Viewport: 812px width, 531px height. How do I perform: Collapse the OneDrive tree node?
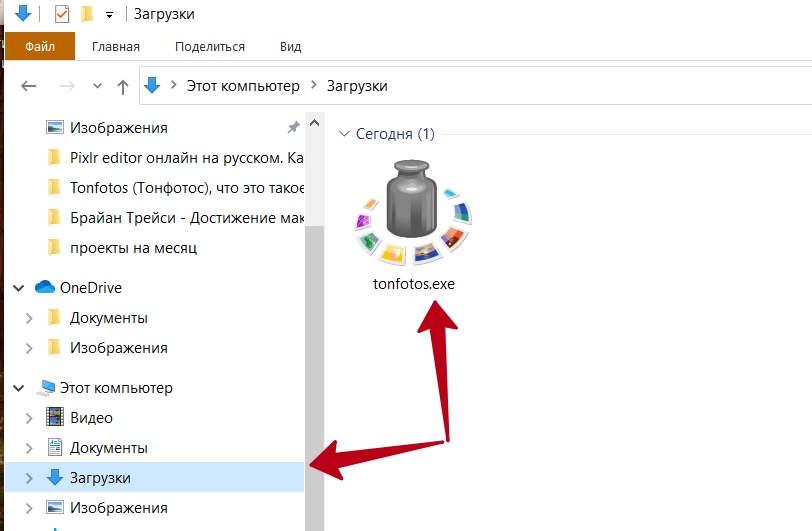pyautogui.click(x=19, y=288)
